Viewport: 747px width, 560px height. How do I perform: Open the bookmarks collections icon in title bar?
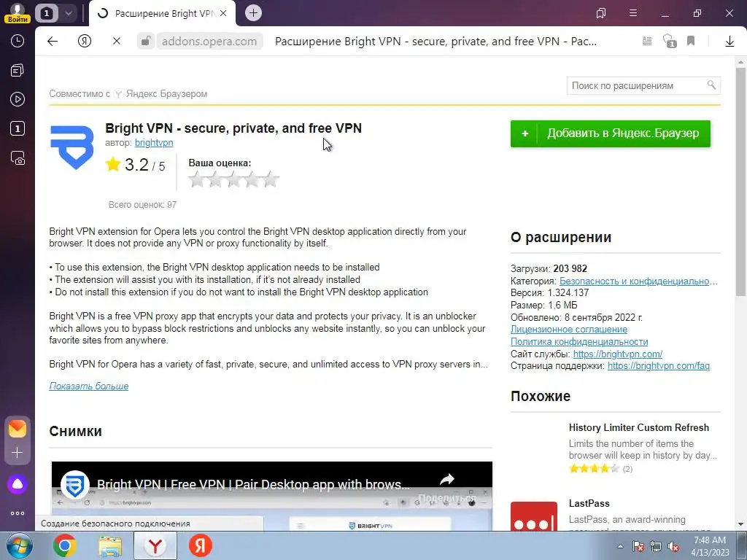tap(601, 13)
